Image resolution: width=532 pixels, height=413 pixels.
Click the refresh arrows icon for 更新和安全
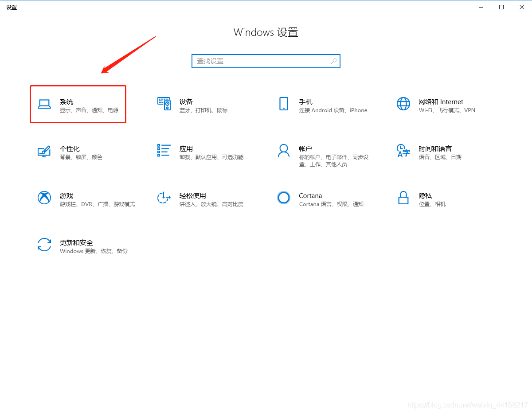point(44,245)
